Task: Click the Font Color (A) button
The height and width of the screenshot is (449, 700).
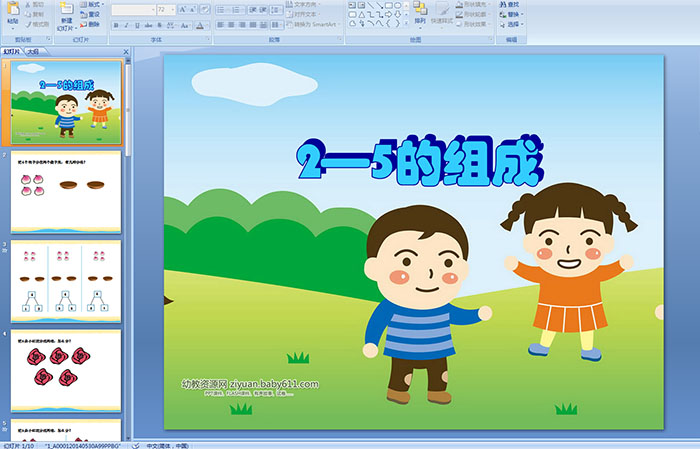Action: tap(200, 25)
